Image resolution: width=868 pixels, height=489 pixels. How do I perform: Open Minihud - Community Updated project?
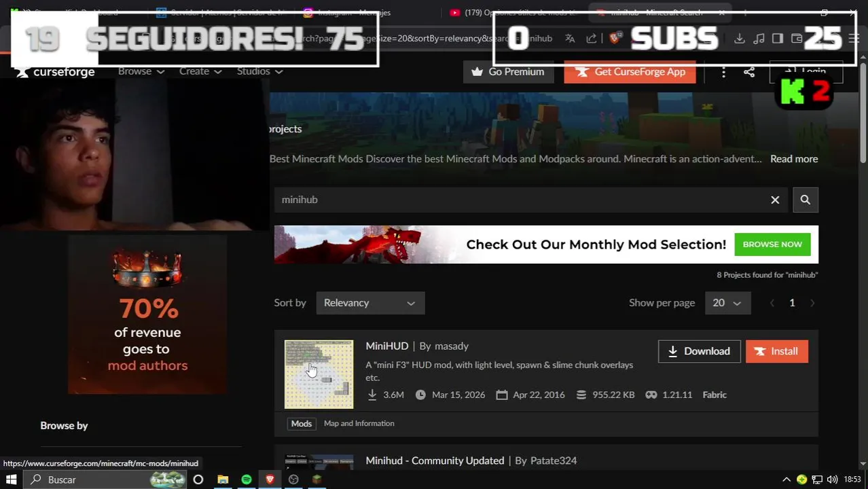[435, 460]
